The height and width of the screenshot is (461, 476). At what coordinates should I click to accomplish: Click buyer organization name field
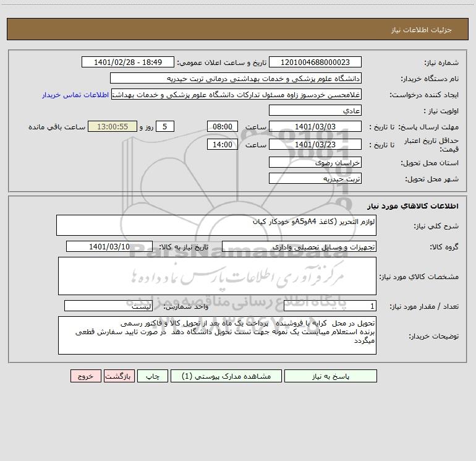[x=236, y=78]
